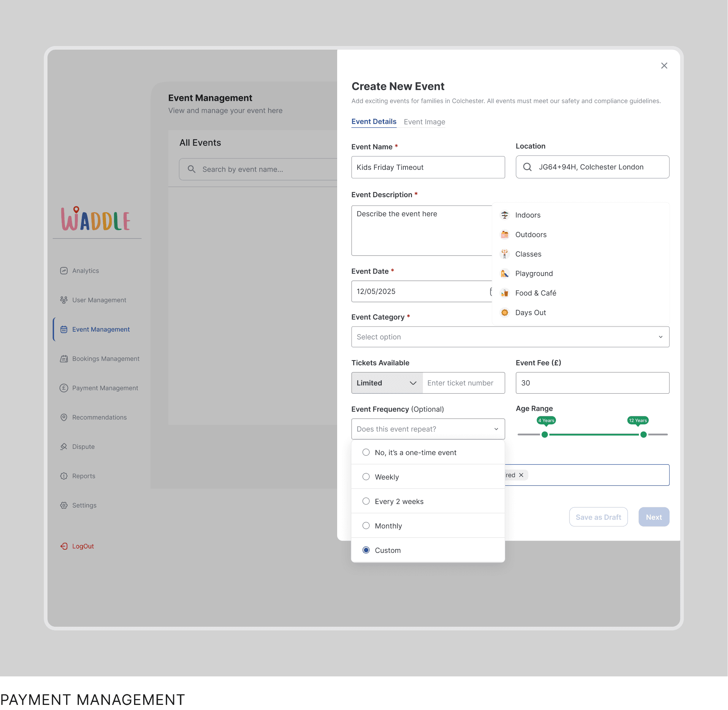
Task: Click the search icon in Location field
Action: [x=527, y=167]
